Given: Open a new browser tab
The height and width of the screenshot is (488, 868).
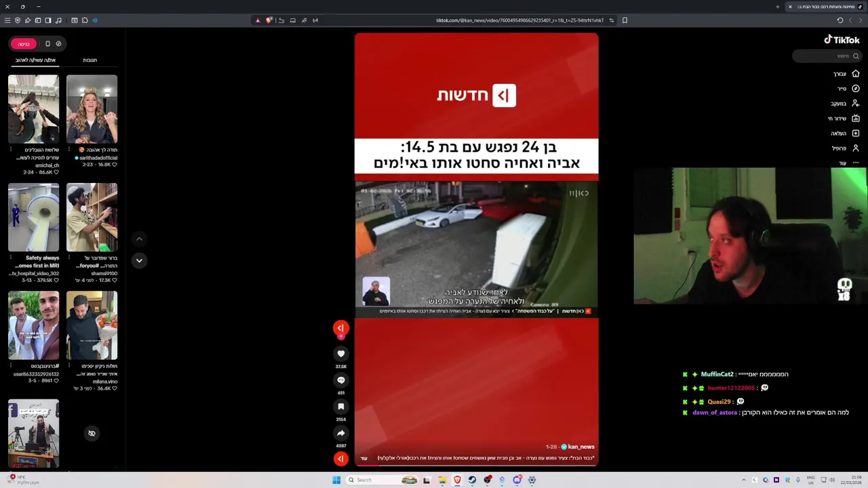Looking at the screenshot, I should (x=778, y=7).
